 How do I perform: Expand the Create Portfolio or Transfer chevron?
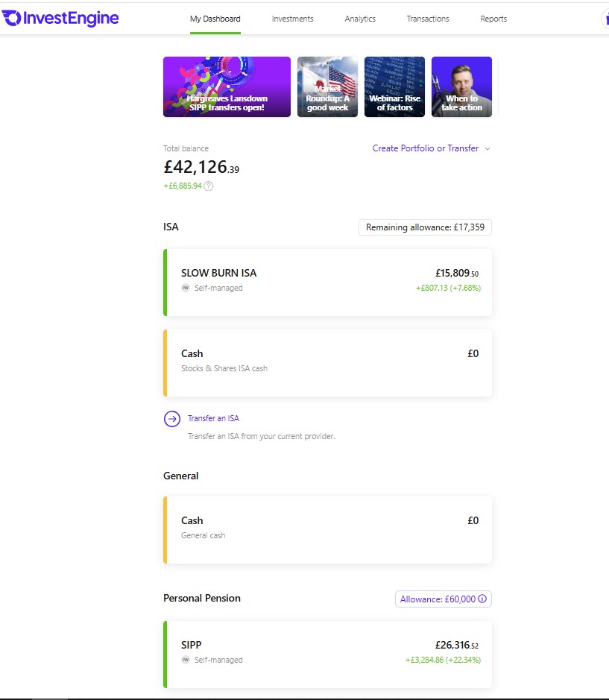coord(487,148)
